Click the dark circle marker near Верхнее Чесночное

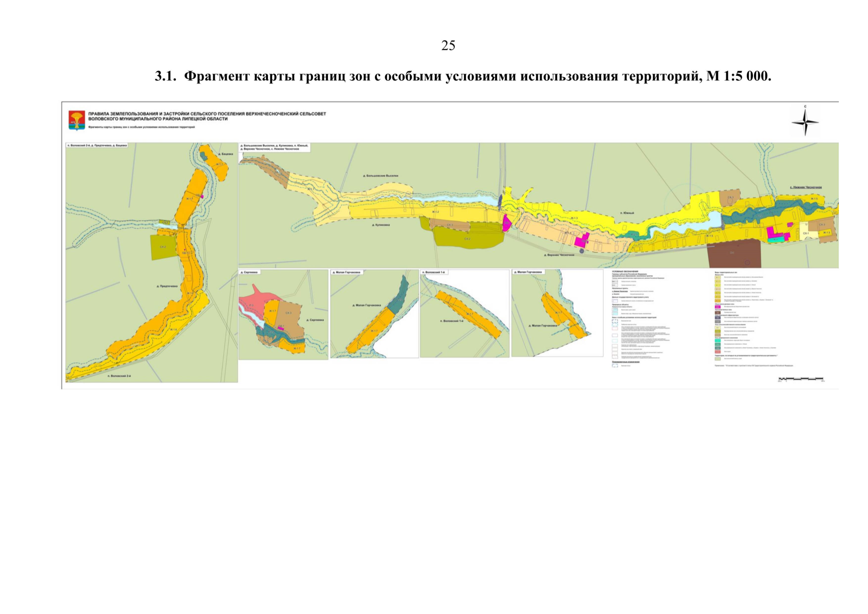tap(581, 250)
